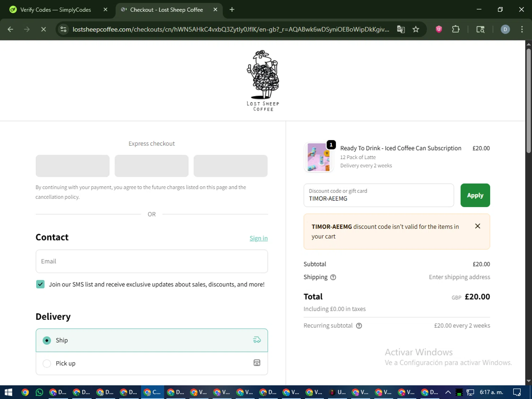
Task: Open the Sign in link
Action: (259, 238)
